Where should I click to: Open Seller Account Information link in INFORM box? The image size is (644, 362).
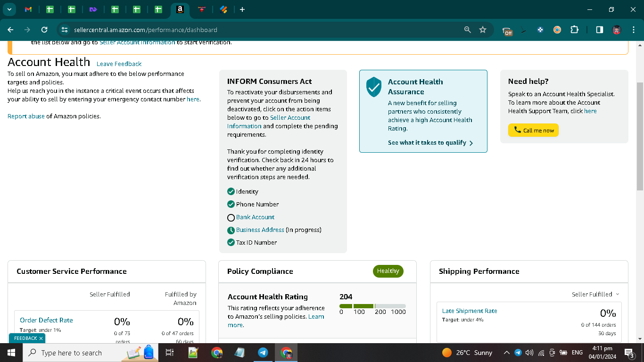coord(269,122)
